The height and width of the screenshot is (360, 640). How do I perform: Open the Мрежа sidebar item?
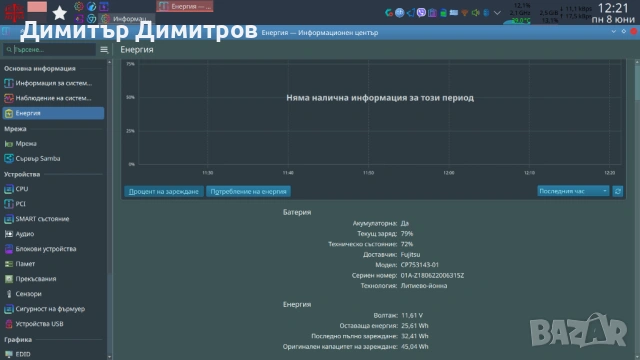point(53,144)
